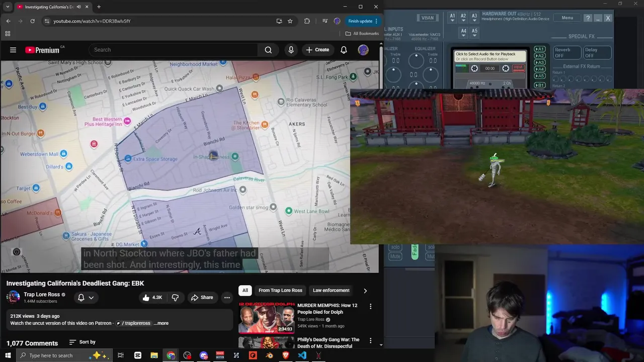
Task: Click the Share button under the video
Action: click(202, 297)
